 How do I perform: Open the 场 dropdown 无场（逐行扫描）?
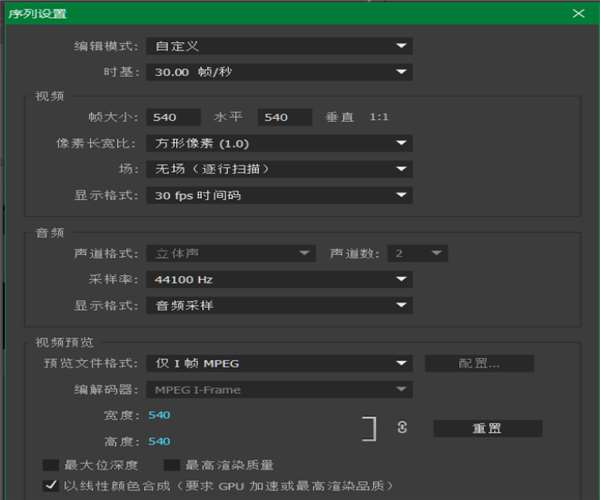pyautogui.click(x=279, y=169)
